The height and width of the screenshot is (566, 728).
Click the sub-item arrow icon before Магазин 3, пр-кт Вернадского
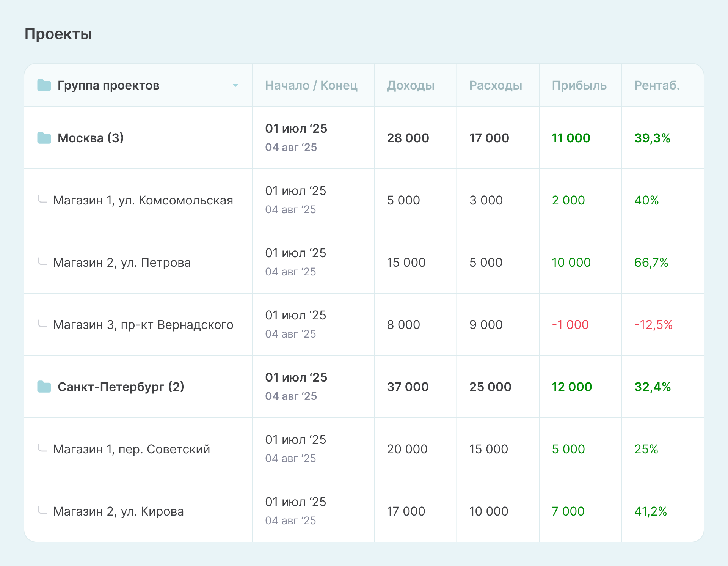point(42,324)
